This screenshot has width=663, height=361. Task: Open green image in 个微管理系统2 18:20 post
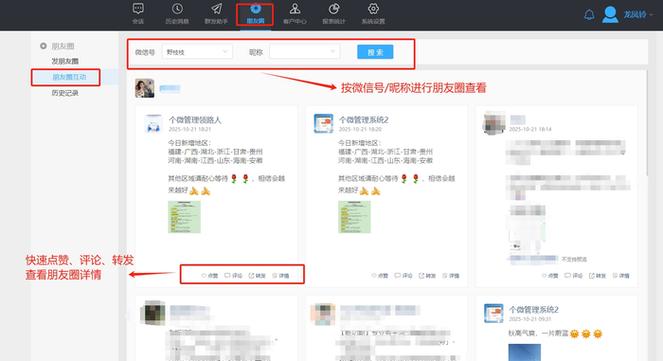[354, 217]
